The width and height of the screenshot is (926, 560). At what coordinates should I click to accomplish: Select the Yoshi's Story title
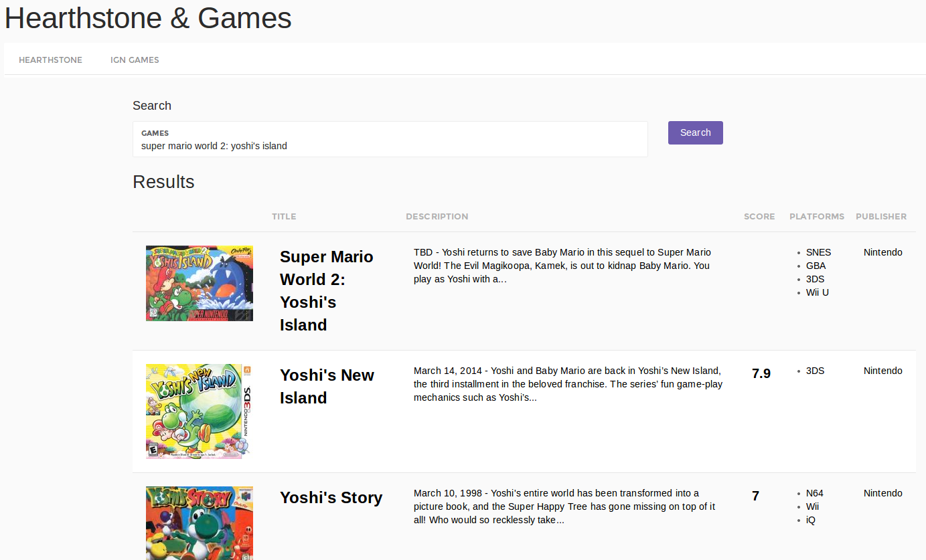331,497
